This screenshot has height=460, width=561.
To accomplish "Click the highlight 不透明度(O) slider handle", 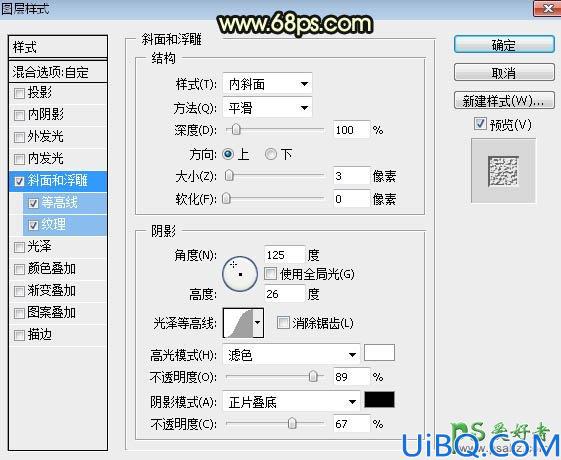I will 313,376.
